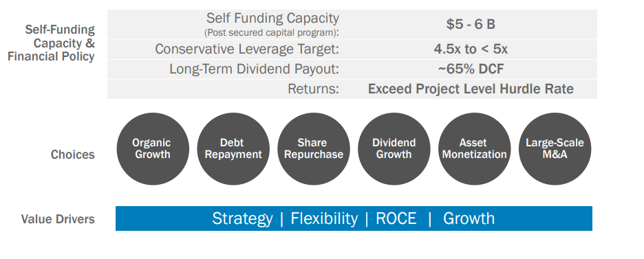Select the Large-Scale M&A circle
The height and width of the screenshot is (259, 644).
point(555,149)
